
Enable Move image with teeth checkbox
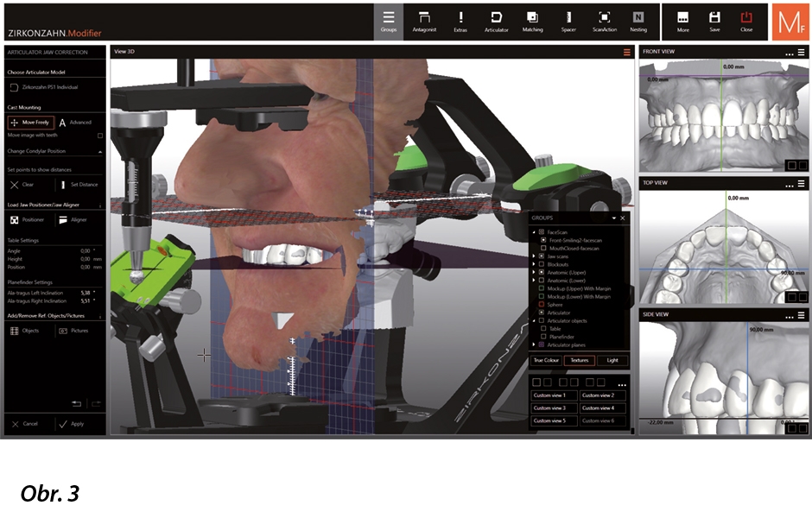(100, 136)
